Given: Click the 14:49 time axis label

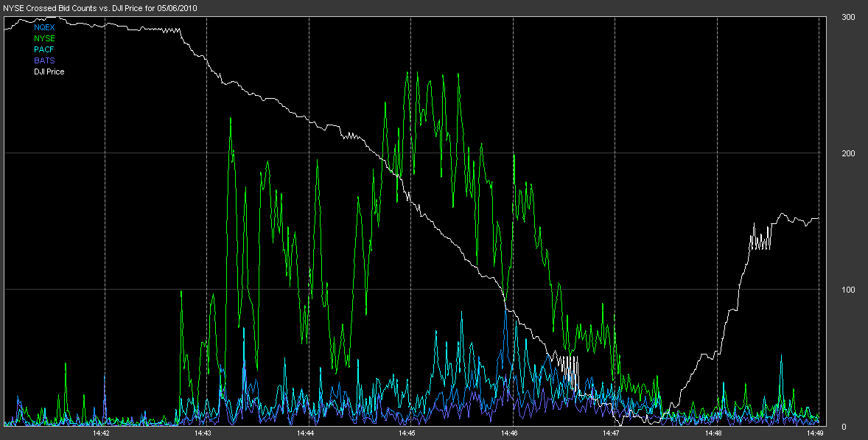Looking at the screenshot, I should coord(814,434).
